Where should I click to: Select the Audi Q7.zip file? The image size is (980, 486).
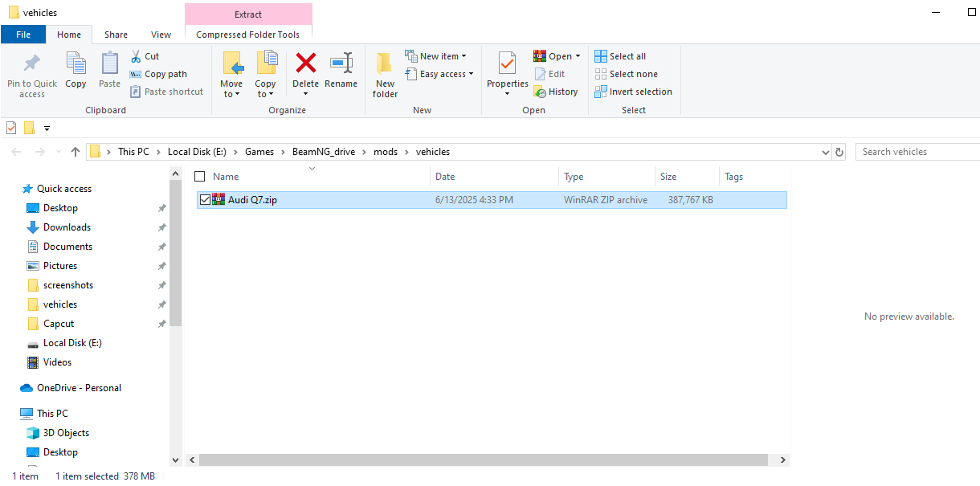[x=492, y=200]
